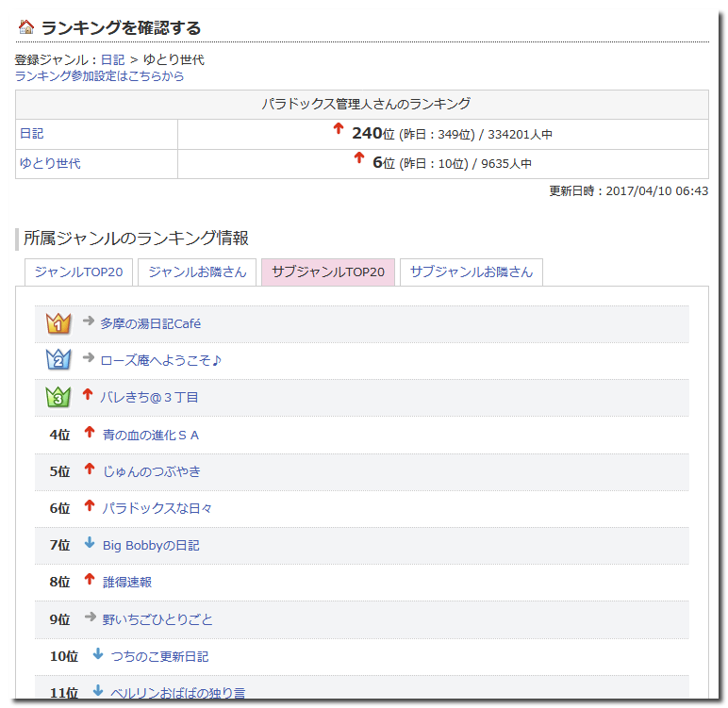This screenshot has height=708, width=728.
Task: Click the green third-place crown icon
Action: coord(58,397)
